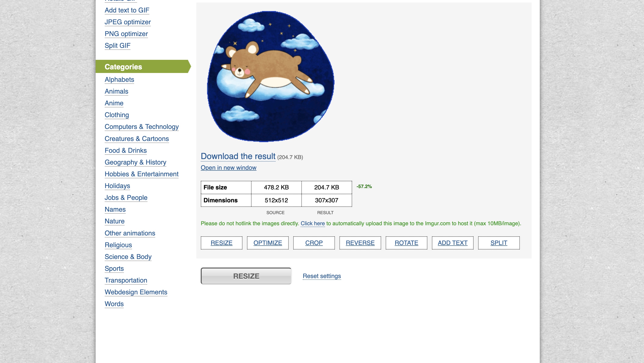The height and width of the screenshot is (363, 644).
Task: Click the resized bear GIF preview
Action: pyautogui.click(x=271, y=76)
